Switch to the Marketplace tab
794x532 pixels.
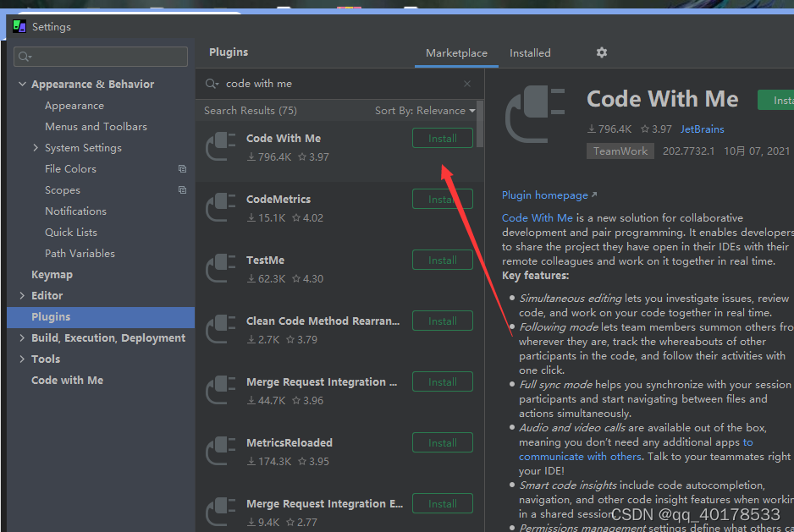pos(456,53)
